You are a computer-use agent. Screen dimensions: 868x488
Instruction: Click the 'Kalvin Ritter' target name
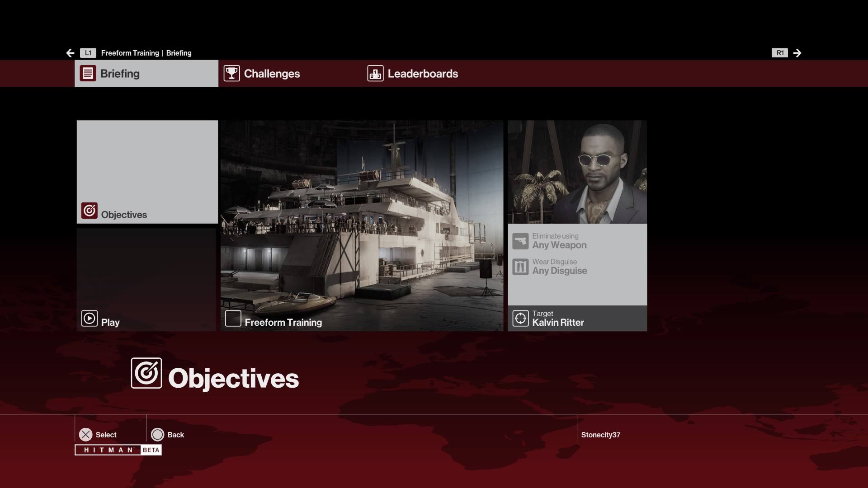558,323
